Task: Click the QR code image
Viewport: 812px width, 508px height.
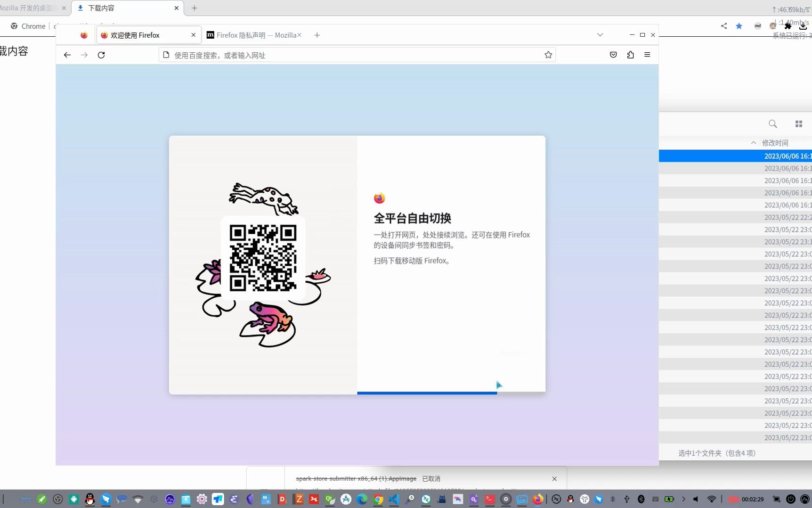Action: pos(263,258)
